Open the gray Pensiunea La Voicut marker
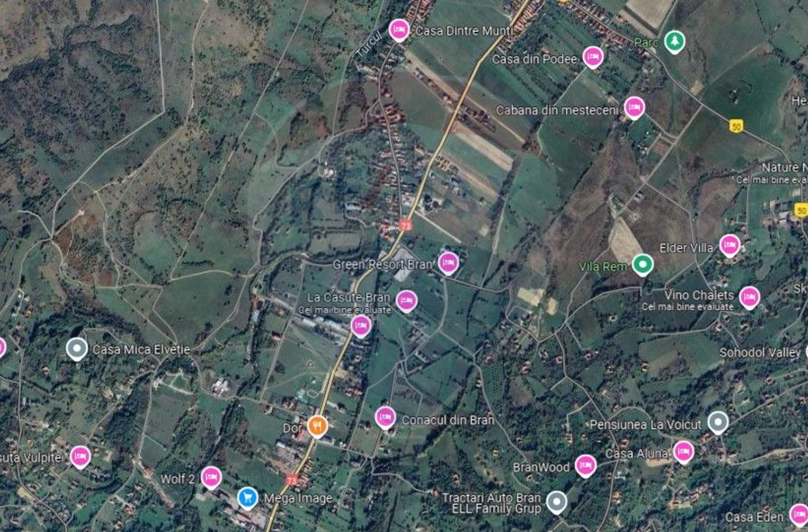808x532 pixels. (x=718, y=423)
